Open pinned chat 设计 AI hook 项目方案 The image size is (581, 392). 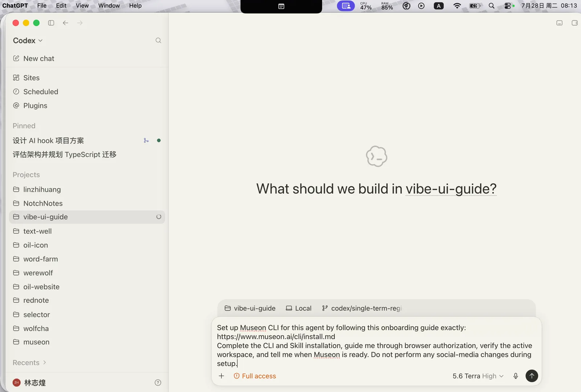coord(48,140)
